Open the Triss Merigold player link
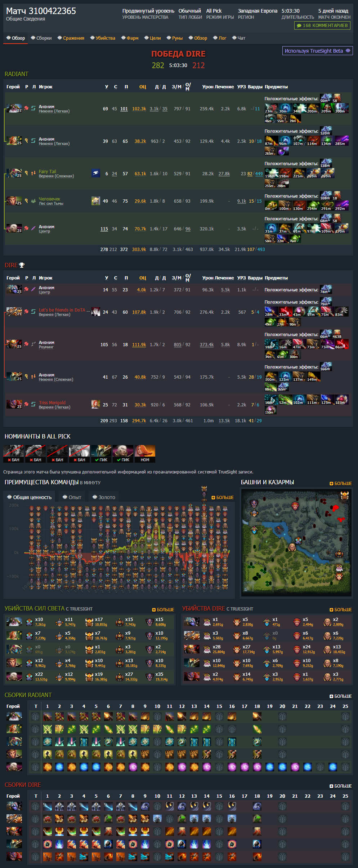Image resolution: width=358 pixels, height=868 pixels. 52,402
